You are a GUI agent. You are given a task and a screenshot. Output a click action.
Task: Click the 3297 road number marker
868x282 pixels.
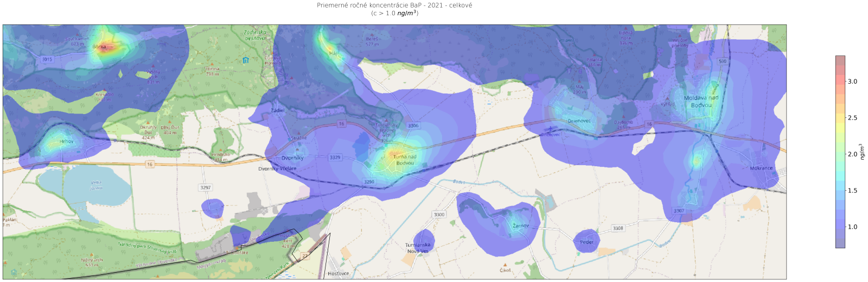tap(205, 187)
